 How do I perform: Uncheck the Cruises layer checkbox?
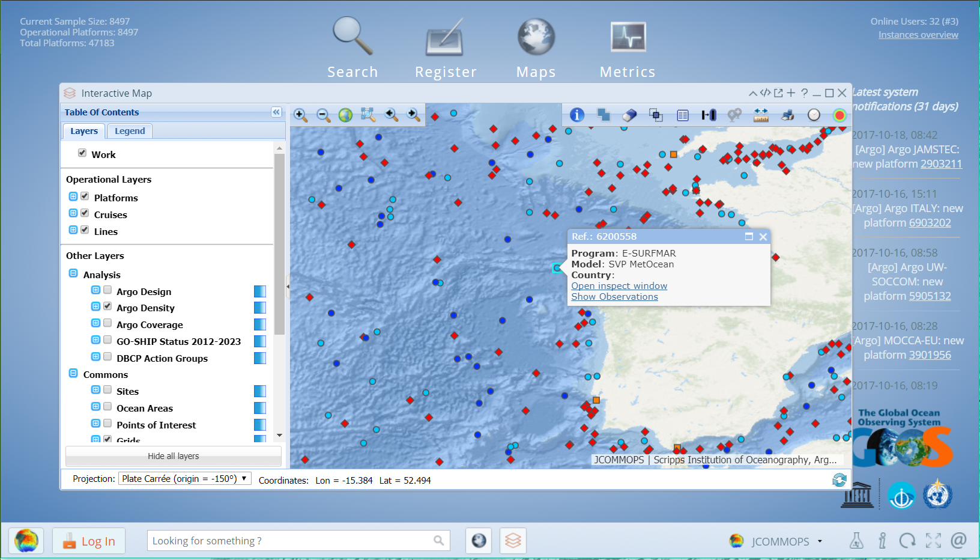click(85, 213)
